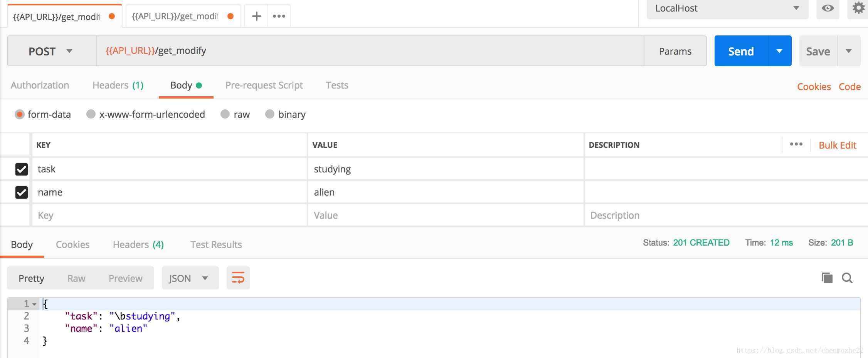The image size is (868, 358).
Task: Switch to the Pre-request Script tab
Action: (264, 85)
